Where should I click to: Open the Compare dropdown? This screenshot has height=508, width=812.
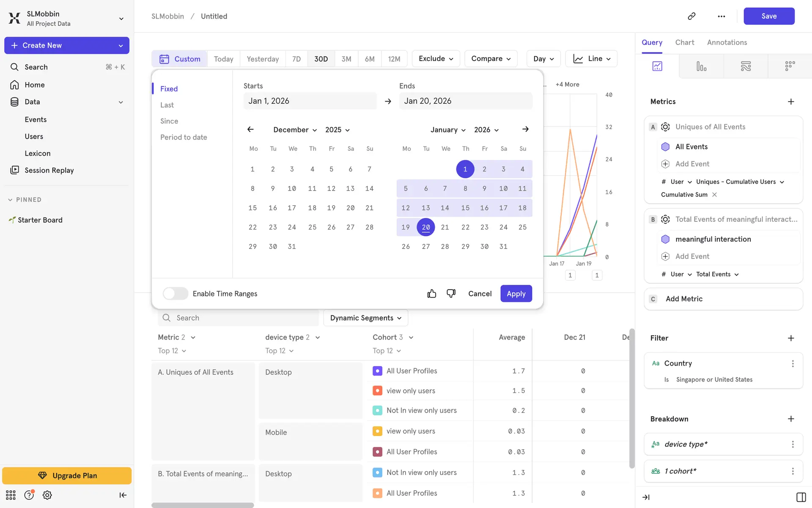pos(491,59)
